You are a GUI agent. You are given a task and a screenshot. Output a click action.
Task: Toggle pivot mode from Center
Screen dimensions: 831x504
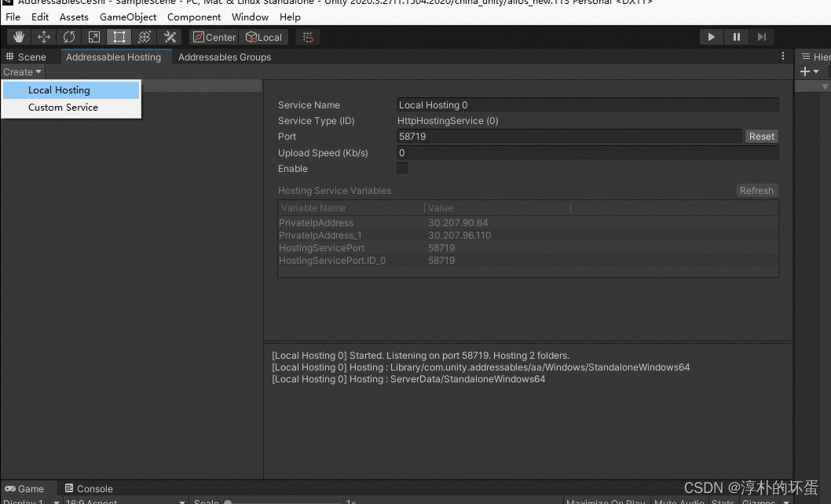(x=213, y=36)
